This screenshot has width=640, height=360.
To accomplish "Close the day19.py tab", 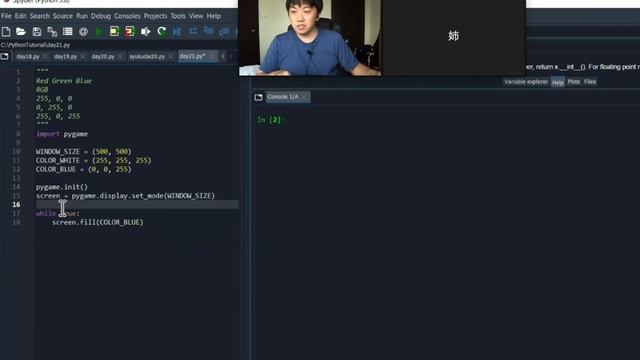I will [x=83, y=56].
